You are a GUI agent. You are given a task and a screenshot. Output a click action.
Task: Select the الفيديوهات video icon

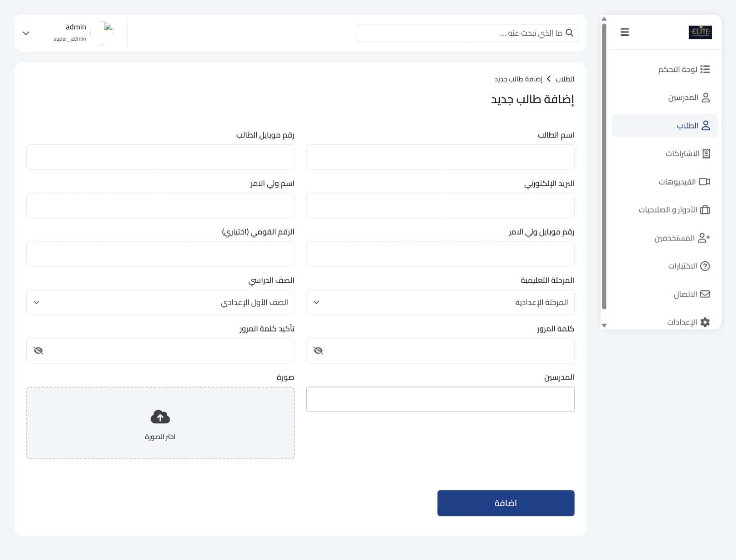click(x=706, y=182)
